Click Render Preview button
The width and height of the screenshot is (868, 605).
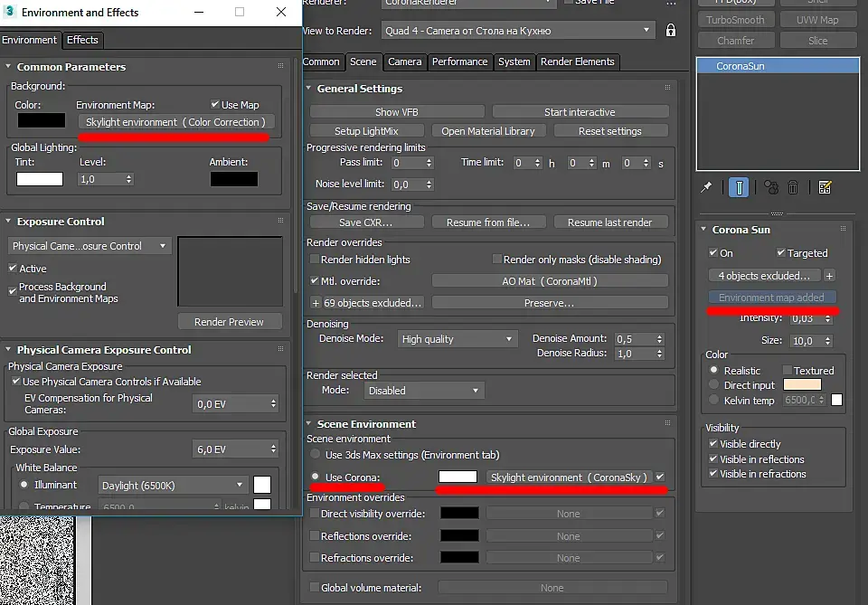(229, 322)
